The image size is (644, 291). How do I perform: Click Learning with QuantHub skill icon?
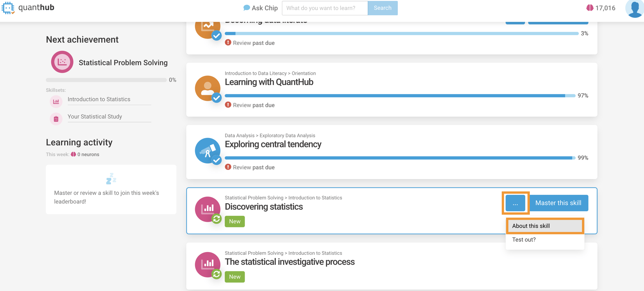point(207,88)
